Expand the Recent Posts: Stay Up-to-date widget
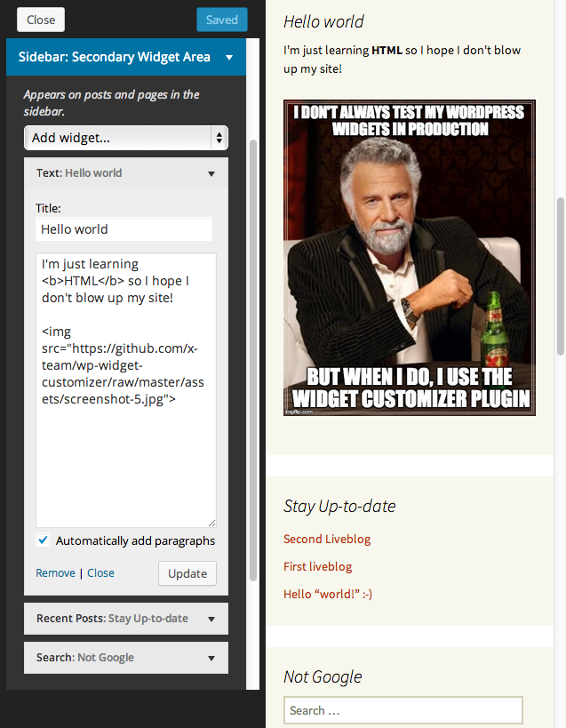Screen dimensions: 566x728 pos(126,619)
